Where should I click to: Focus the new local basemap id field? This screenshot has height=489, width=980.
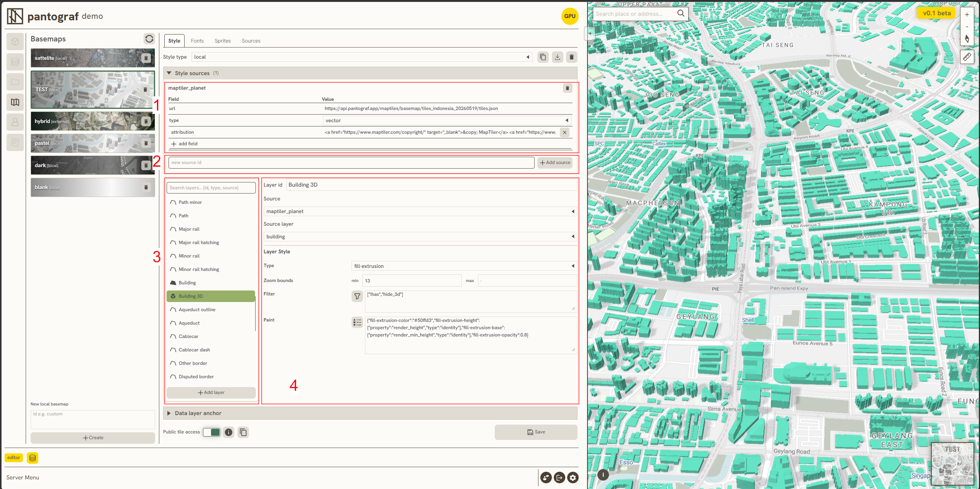pyautogui.click(x=93, y=420)
